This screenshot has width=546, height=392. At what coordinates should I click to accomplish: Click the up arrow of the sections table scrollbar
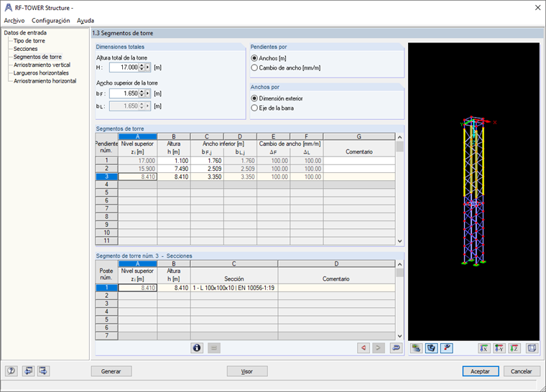399,264
